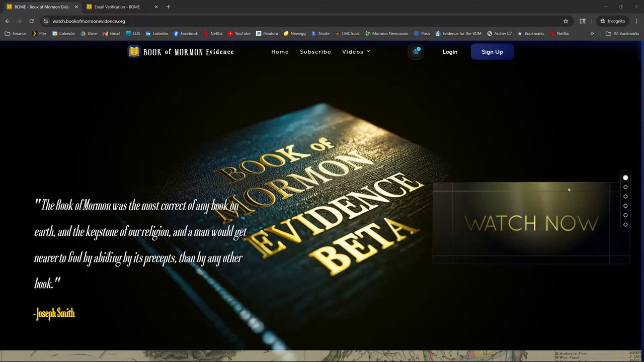Go back to the previous page
Image resolution: width=644 pixels, height=362 pixels.
pyautogui.click(x=7, y=21)
